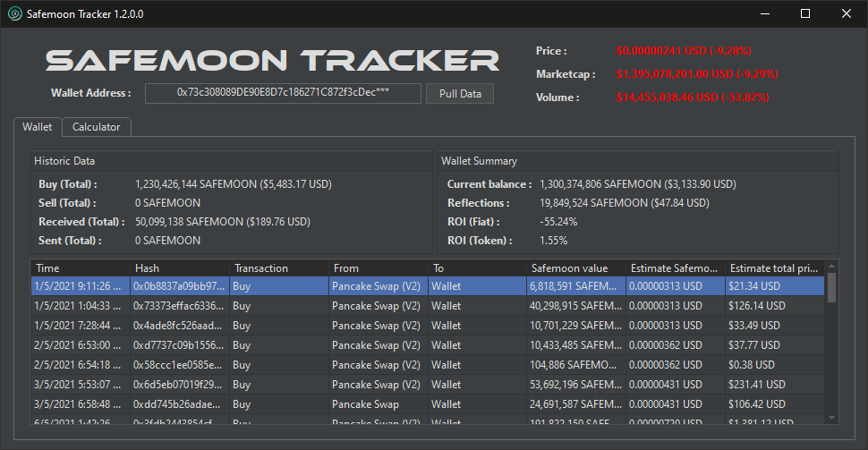Click the transaction list scrollbar thumb
Image resolution: width=868 pixels, height=450 pixels.
[831, 287]
